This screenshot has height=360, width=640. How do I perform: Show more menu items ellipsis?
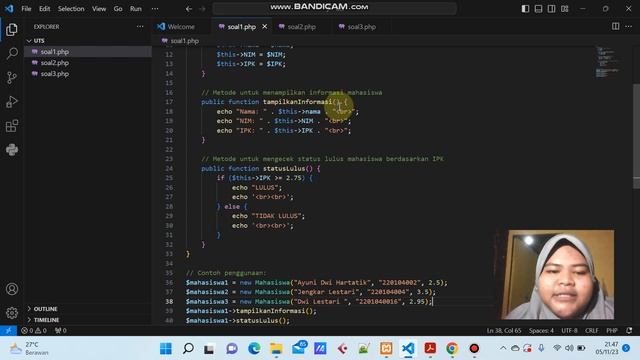(155, 9)
